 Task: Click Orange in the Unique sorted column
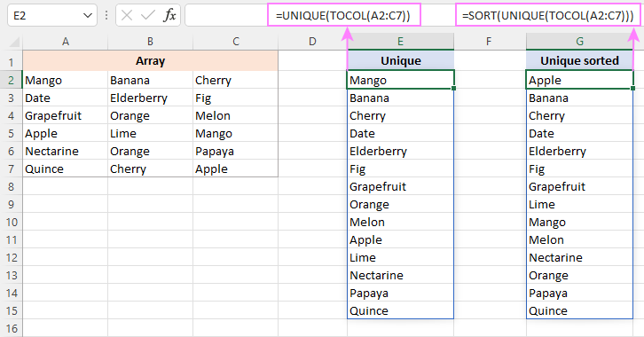coord(579,276)
